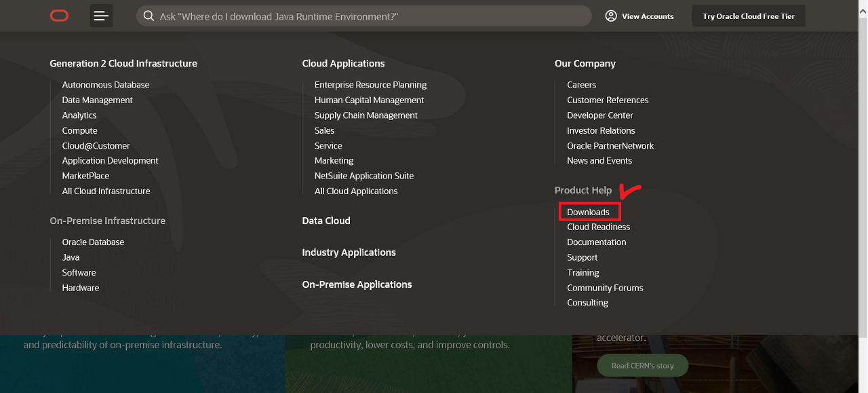Focus the Ask Oracle search field

coord(364,16)
